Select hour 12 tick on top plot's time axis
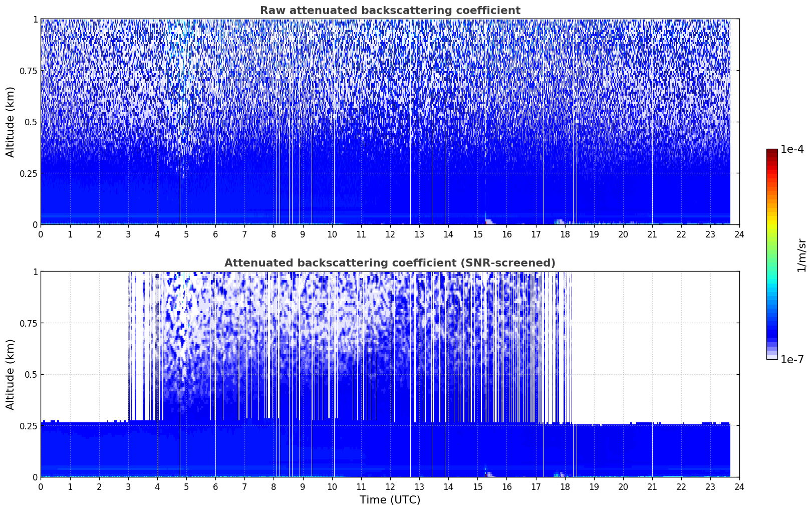The width and height of the screenshot is (812, 511). click(390, 234)
